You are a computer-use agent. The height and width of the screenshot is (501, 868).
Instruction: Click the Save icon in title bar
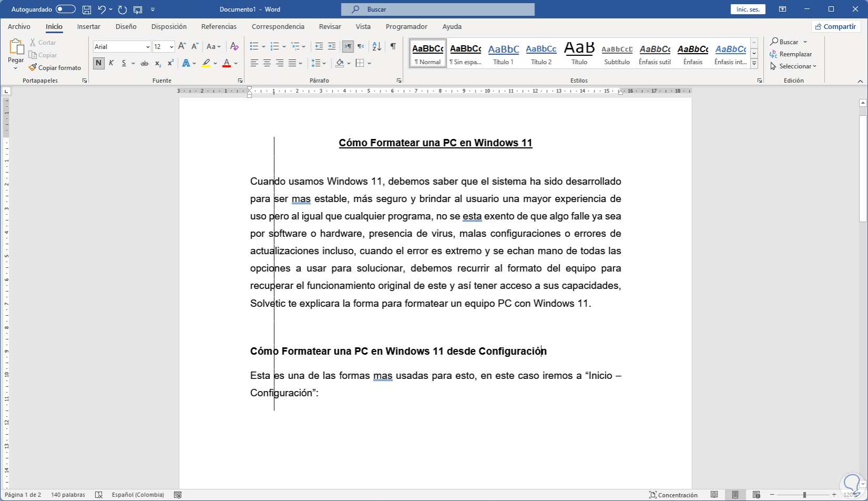click(x=87, y=9)
